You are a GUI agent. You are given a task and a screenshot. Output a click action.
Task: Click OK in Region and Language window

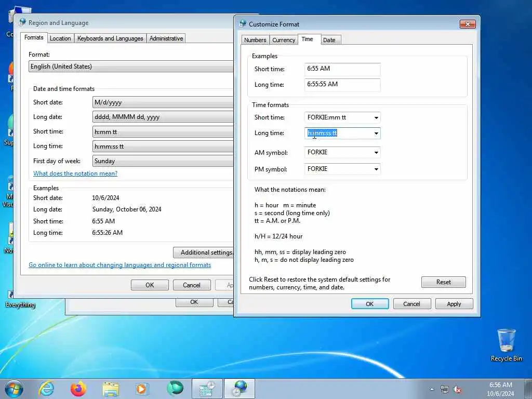(x=150, y=285)
